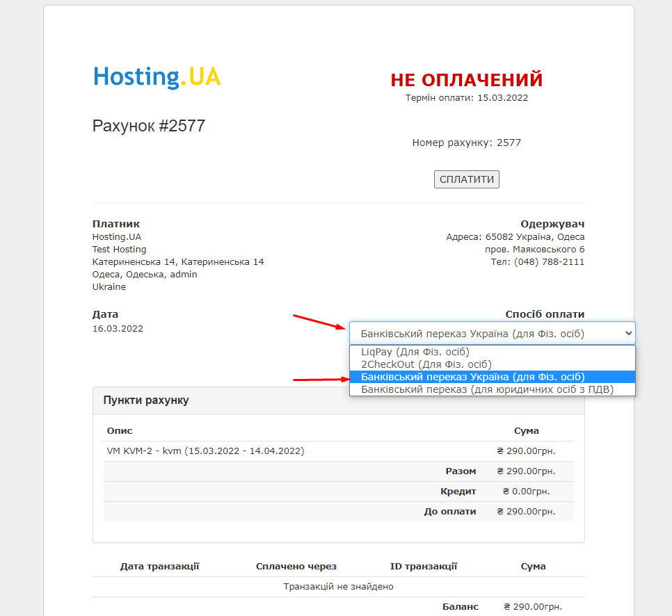Viewport: 672px width, 616px height.
Task: Click Дата транзакції column header
Action: [x=159, y=567]
